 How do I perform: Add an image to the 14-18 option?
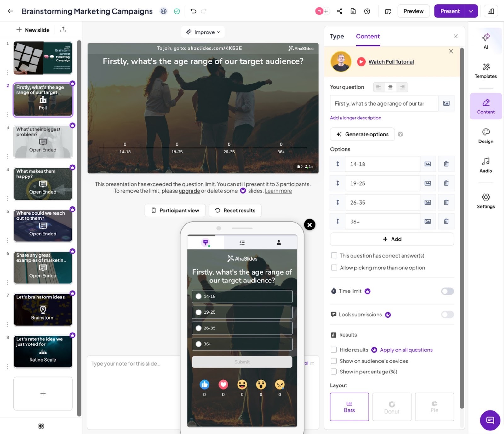[x=427, y=164]
